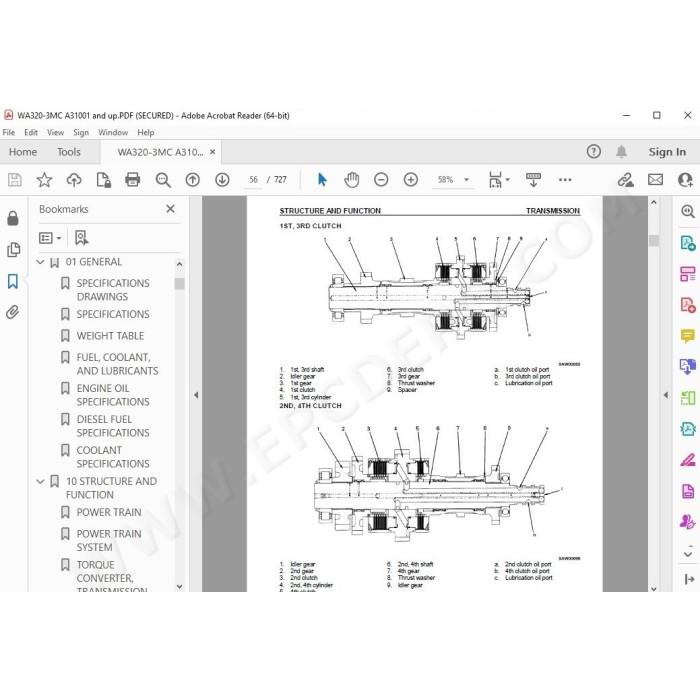
Task: Collapse the right tools pane arrow
Action: click(x=666, y=395)
